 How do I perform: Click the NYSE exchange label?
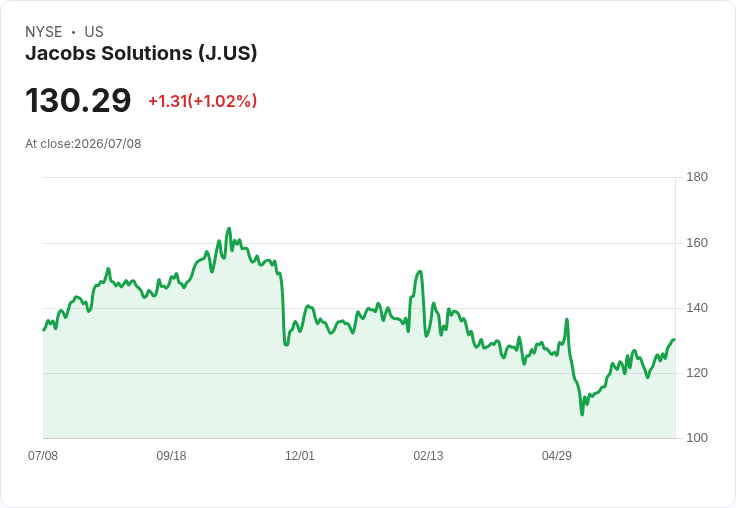pyautogui.click(x=44, y=32)
